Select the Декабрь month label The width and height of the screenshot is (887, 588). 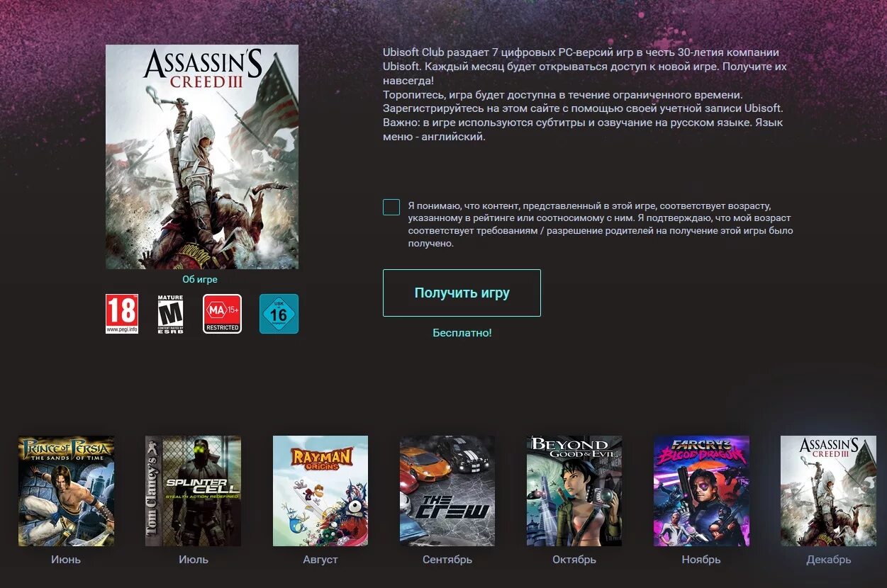click(829, 560)
